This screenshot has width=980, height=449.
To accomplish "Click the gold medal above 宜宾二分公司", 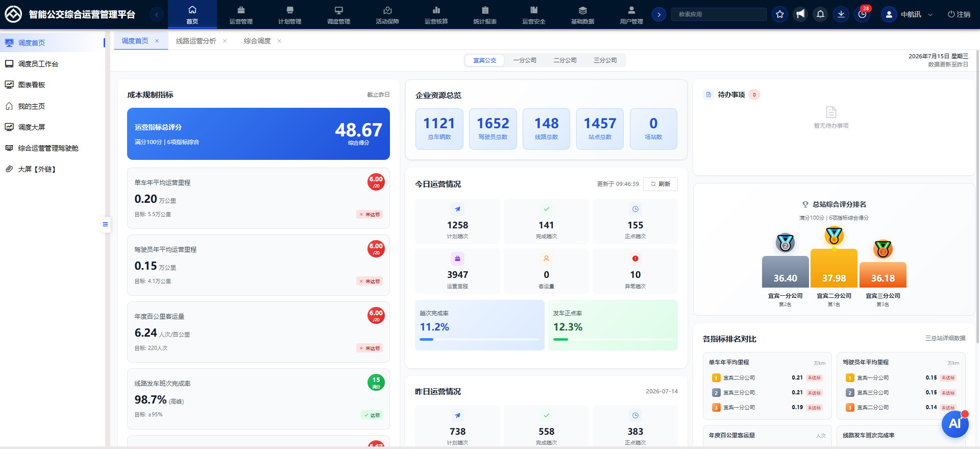I will 834,235.
